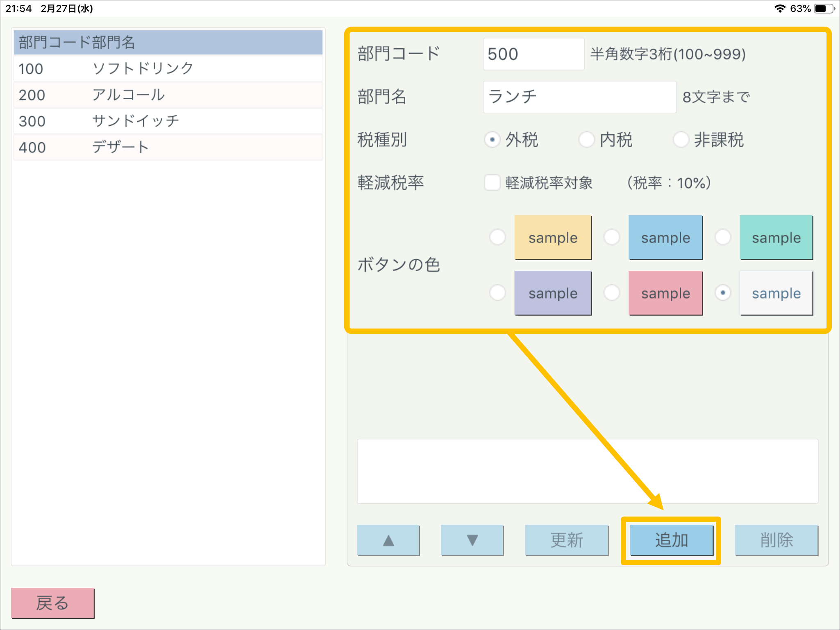Choose the 非課税 radio option

(681, 140)
